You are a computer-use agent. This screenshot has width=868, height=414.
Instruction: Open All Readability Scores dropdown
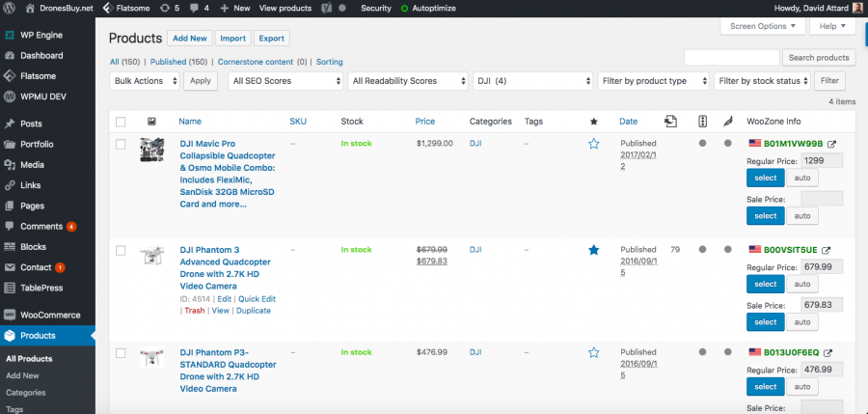[x=408, y=81]
